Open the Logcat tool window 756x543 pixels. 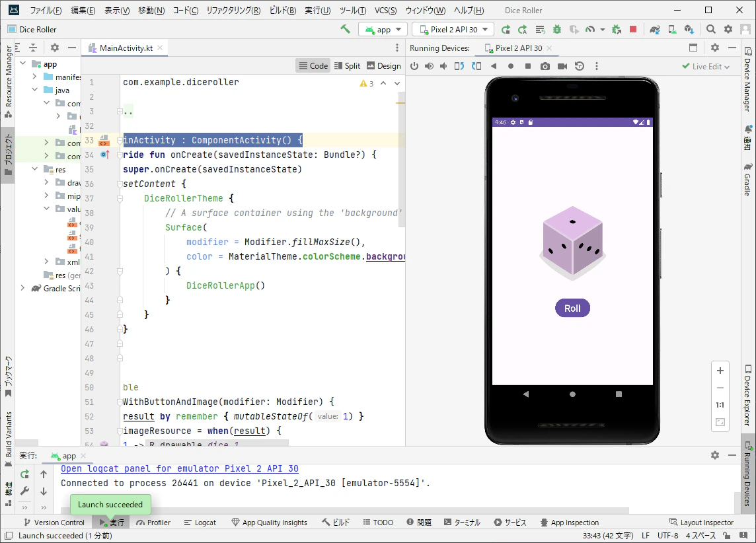199,522
